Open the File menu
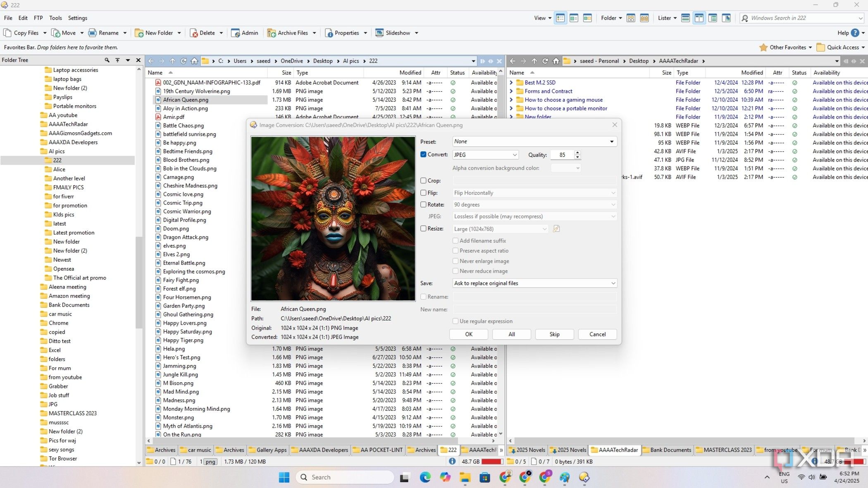 tap(8, 18)
